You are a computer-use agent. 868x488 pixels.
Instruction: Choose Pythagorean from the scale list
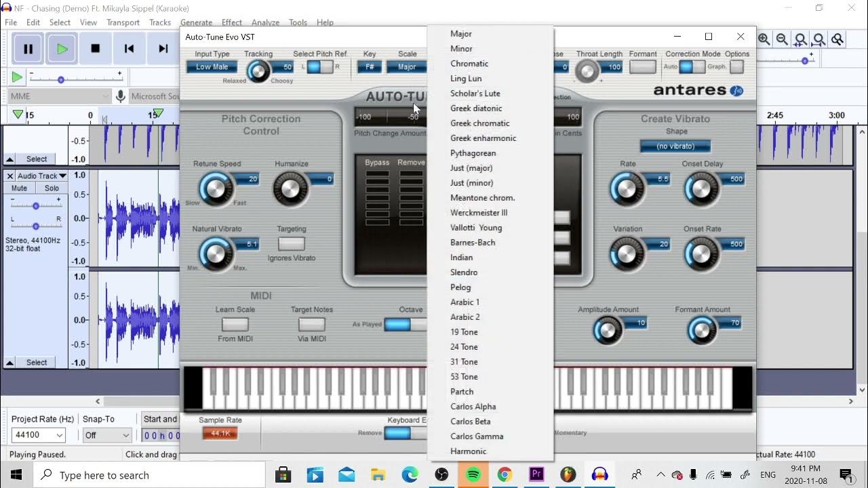(473, 153)
